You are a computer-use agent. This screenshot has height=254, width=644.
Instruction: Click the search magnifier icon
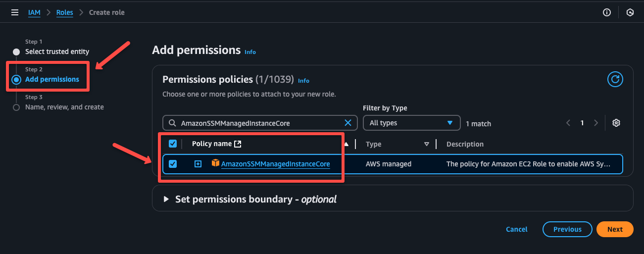(x=172, y=123)
